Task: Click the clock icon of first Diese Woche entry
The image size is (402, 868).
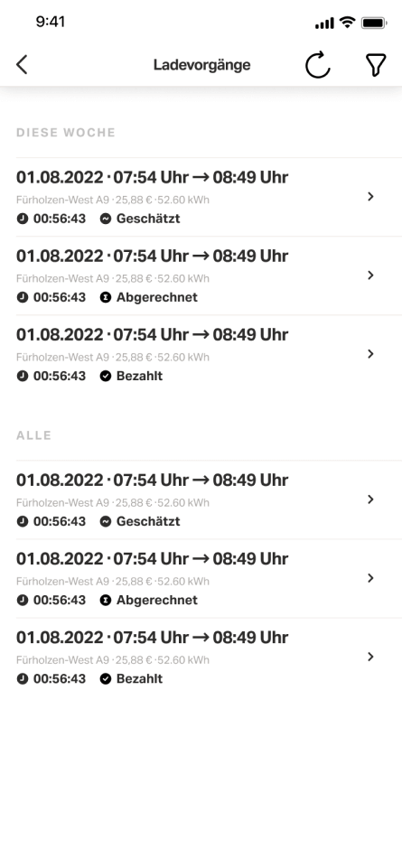Action: click(23, 219)
